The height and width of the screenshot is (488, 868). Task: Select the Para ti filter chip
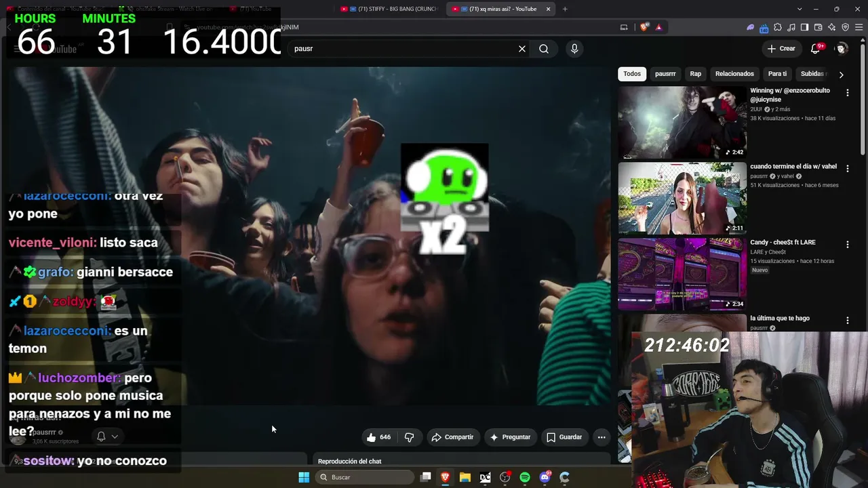(x=777, y=74)
